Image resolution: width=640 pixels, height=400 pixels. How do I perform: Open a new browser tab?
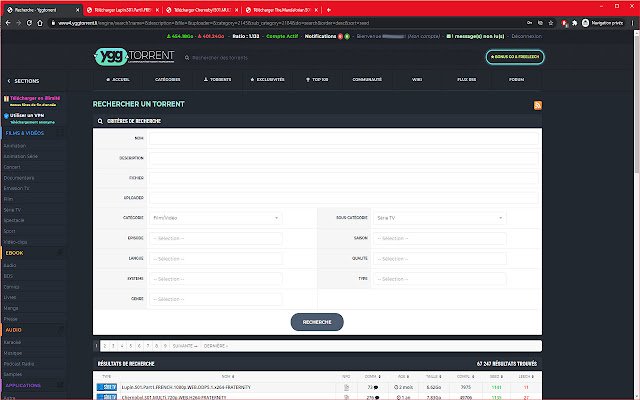(x=329, y=10)
